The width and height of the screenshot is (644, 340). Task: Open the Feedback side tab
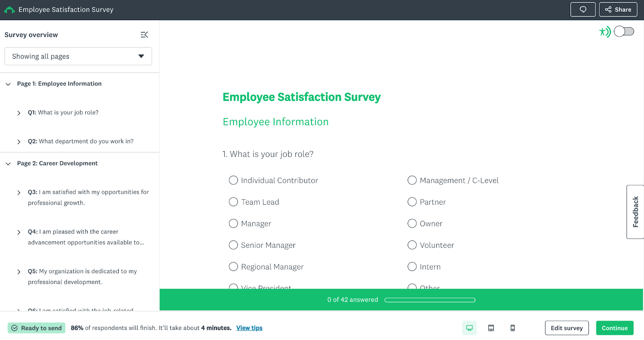coord(635,212)
